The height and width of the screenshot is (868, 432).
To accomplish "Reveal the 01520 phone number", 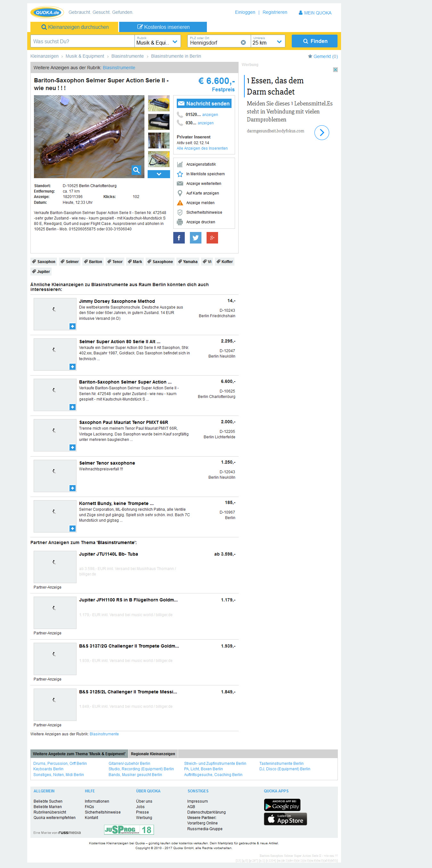I will (210, 115).
